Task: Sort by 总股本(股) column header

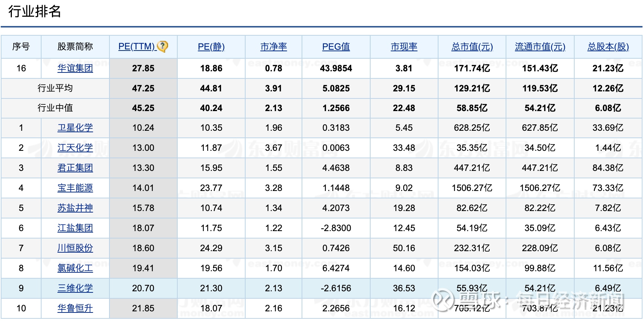Action: pos(608,47)
